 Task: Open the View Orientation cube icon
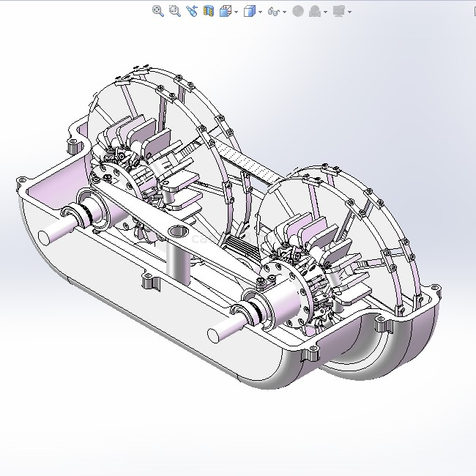(225, 11)
